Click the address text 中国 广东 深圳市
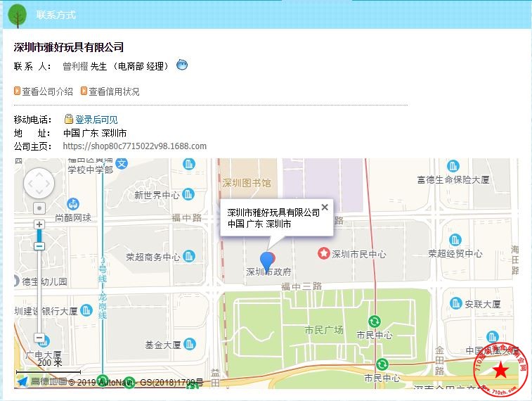The width and height of the screenshot is (532, 401). 95,133
